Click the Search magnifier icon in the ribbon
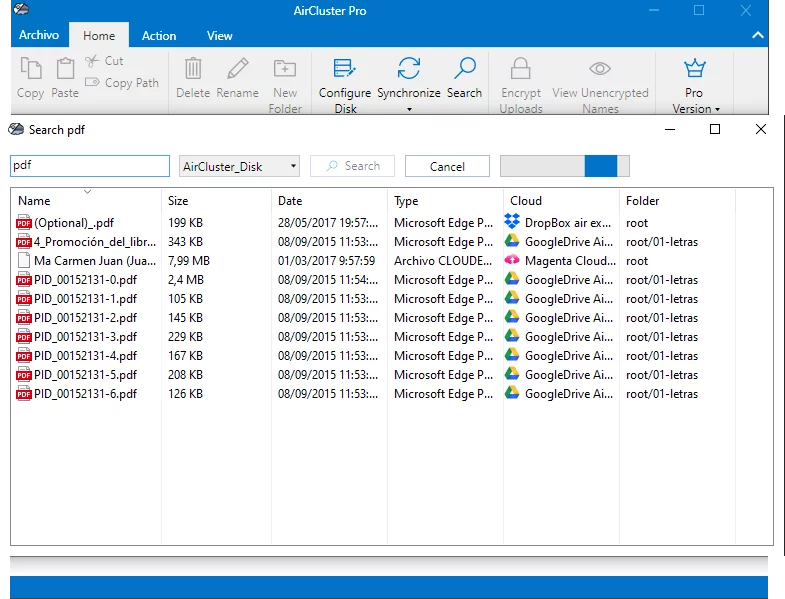785x599 pixels. [464, 69]
